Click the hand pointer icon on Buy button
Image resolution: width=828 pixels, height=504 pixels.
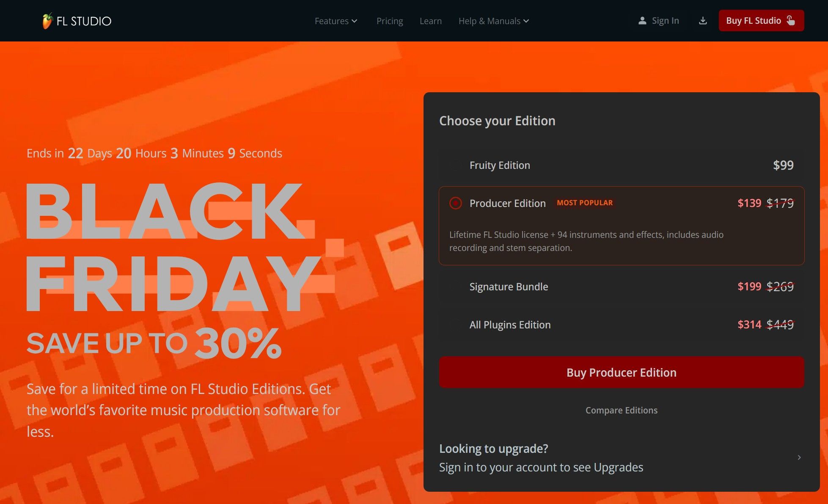pos(791,21)
